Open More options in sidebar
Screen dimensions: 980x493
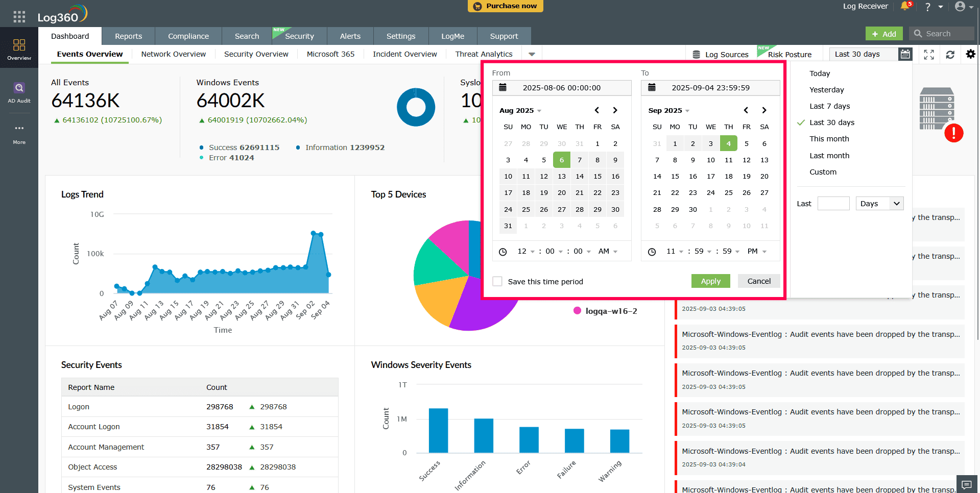click(19, 134)
